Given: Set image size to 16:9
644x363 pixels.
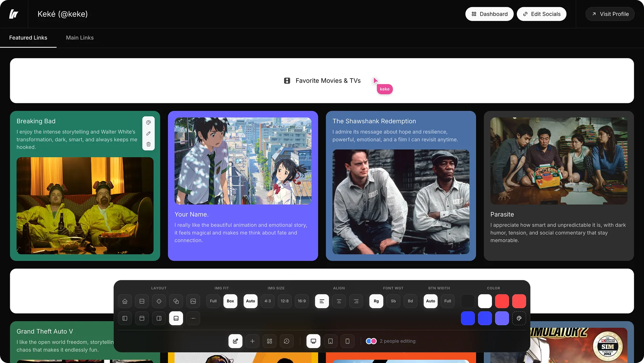Looking at the screenshot, I should tap(302, 301).
